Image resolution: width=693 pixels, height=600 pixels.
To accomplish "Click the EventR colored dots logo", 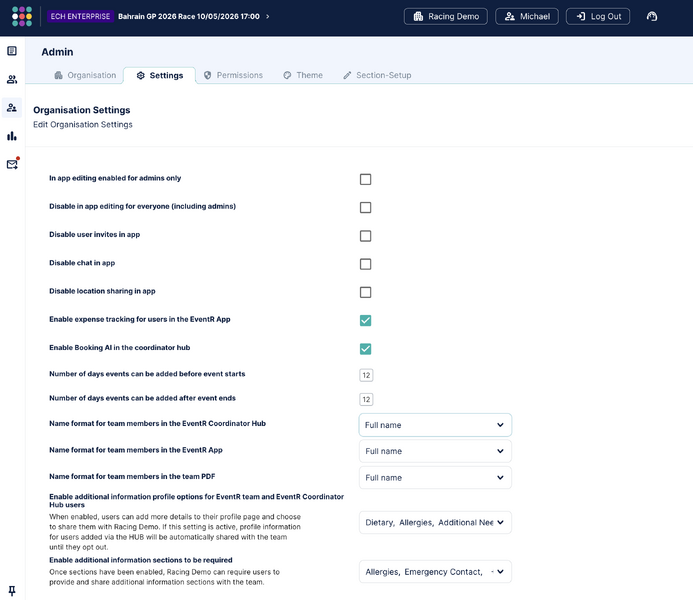I will tap(22, 16).
